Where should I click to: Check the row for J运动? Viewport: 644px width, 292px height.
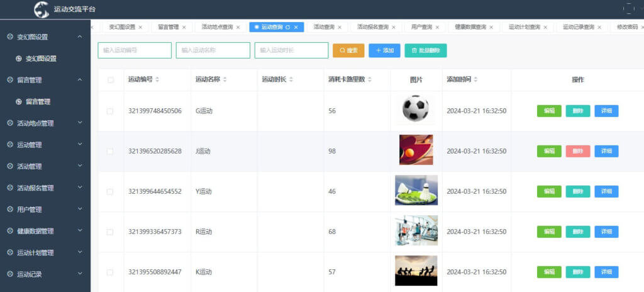click(109, 151)
